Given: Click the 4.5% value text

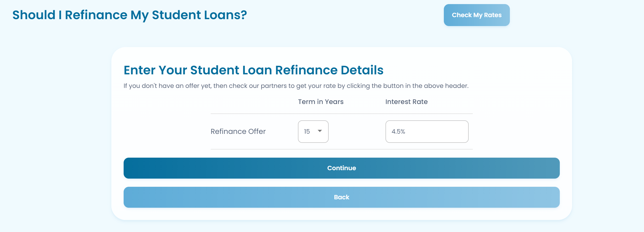Looking at the screenshot, I should 398,132.
